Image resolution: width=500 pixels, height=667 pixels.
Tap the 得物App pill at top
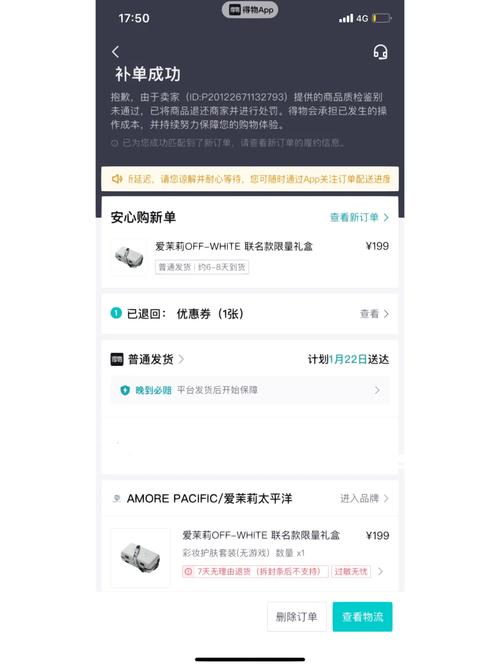pyautogui.click(x=250, y=9)
